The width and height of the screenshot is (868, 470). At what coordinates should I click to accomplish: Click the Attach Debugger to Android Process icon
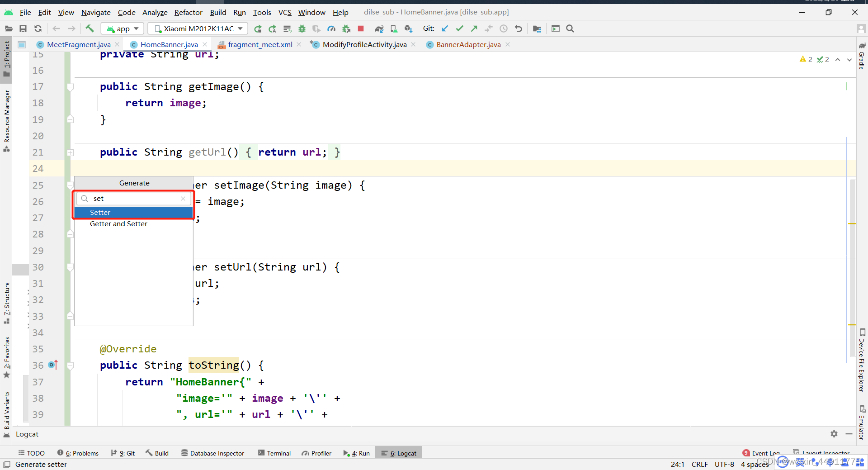[346, 28]
